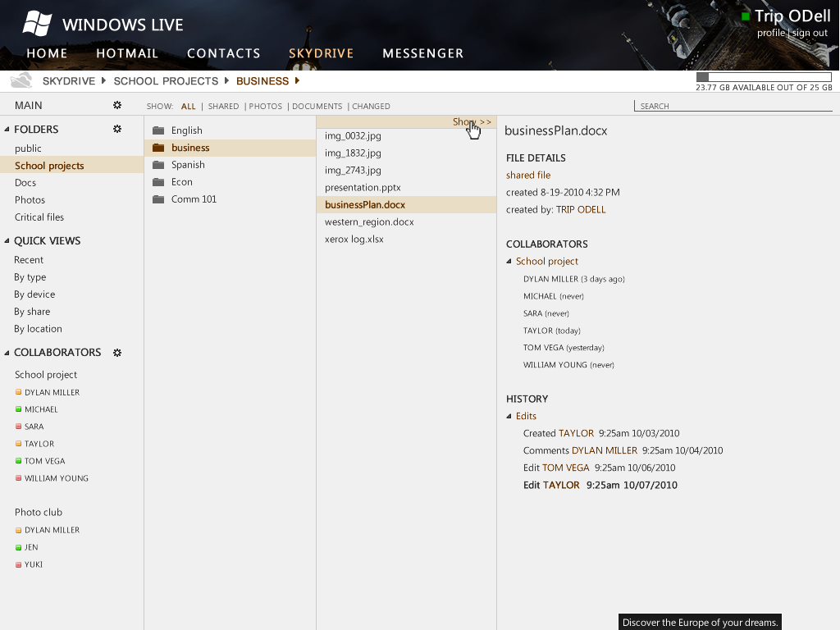Filter the view by DOCUMENTS
Viewport: 840px width, 630px height.
pos(317,106)
